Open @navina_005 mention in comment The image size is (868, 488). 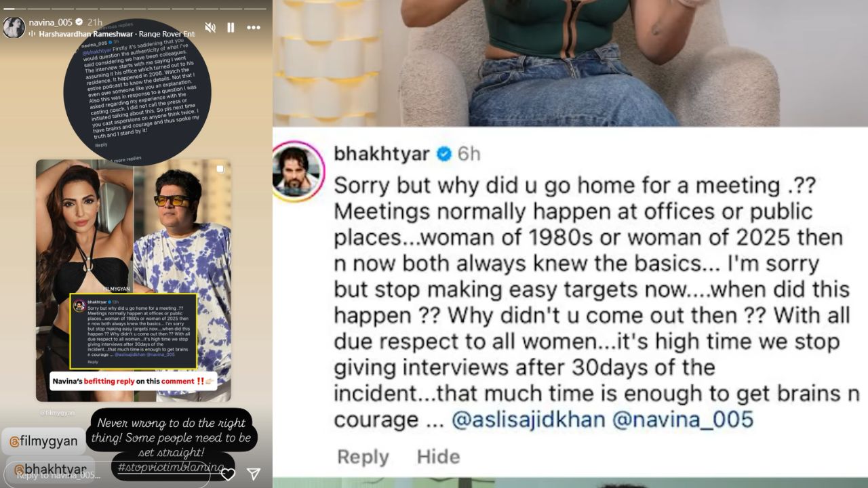tap(683, 419)
